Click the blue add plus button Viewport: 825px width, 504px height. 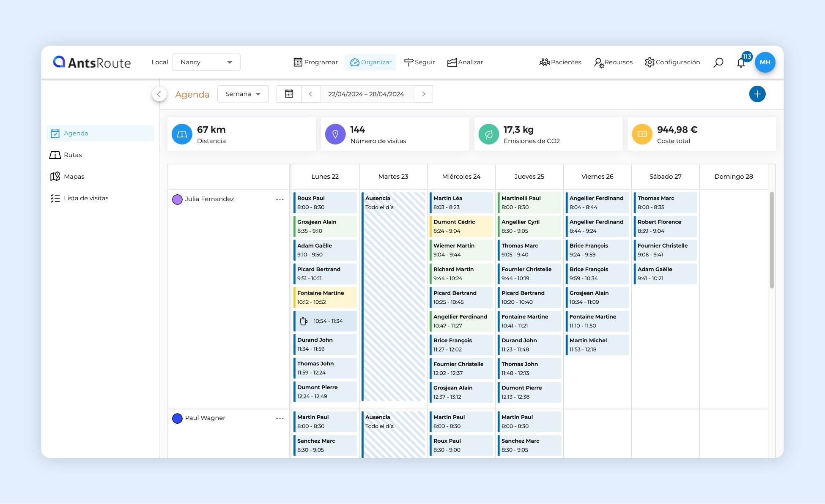(x=757, y=94)
